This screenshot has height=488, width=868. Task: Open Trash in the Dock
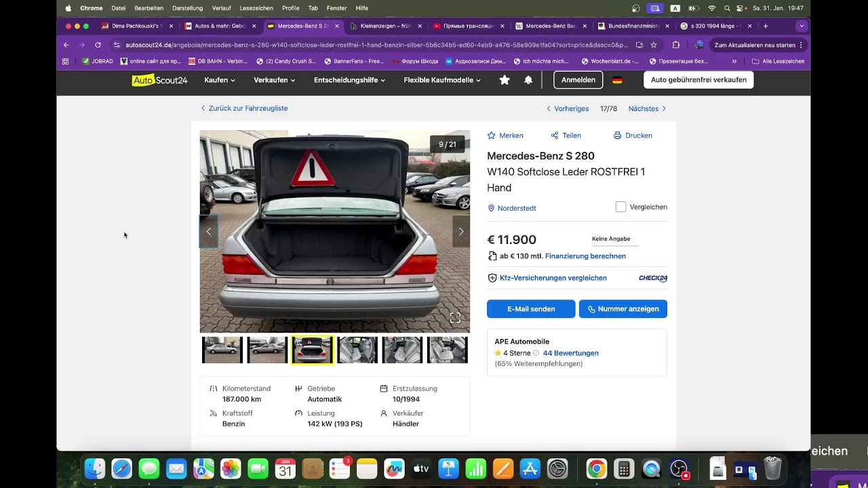(772, 468)
